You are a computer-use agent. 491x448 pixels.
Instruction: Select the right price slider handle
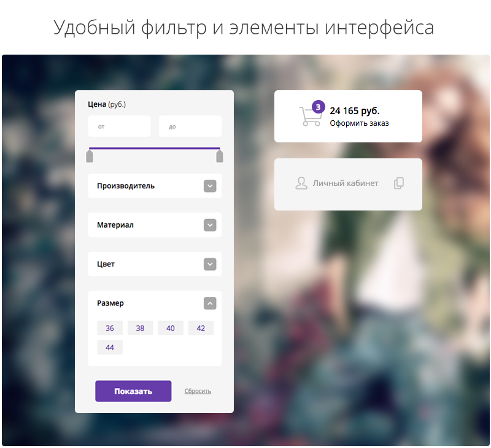(220, 156)
